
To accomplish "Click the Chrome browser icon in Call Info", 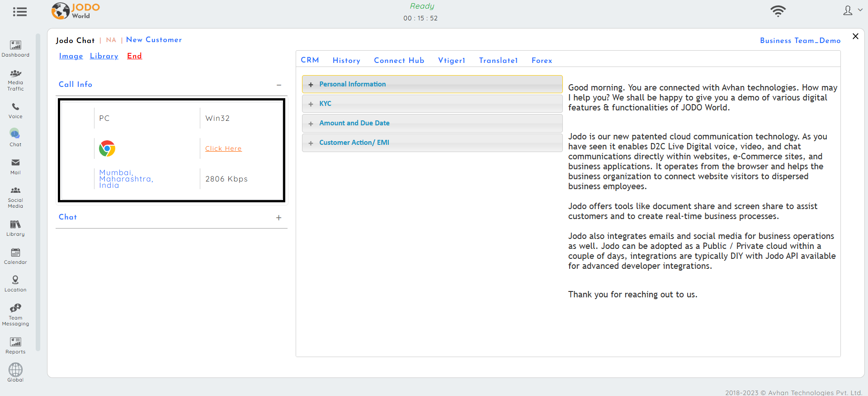I will [x=107, y=148].
